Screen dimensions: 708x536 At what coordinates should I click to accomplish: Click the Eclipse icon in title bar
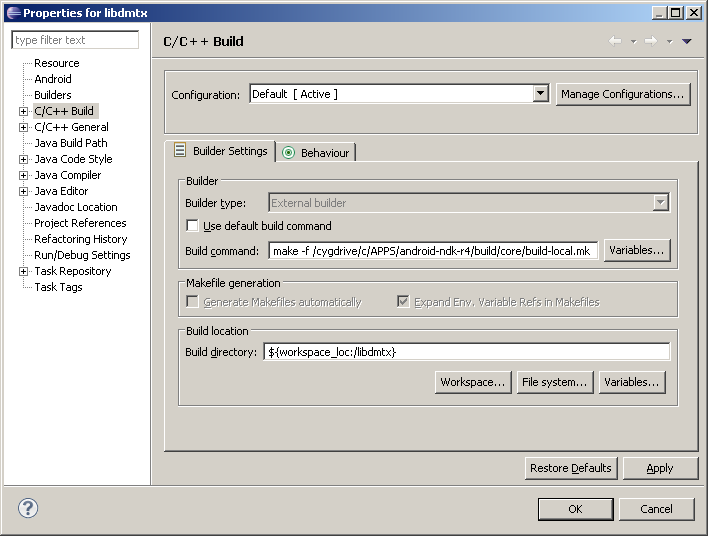[x=14, y=13]
